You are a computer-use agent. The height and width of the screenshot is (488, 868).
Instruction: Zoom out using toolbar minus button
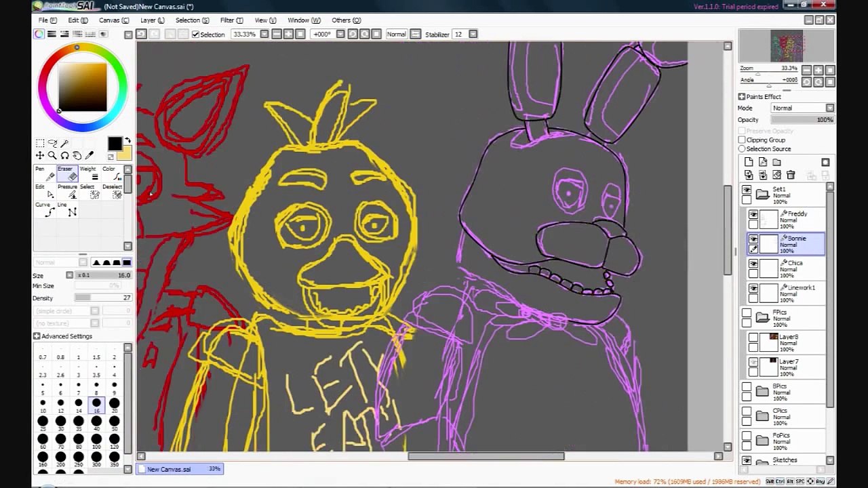click(276, 34)
